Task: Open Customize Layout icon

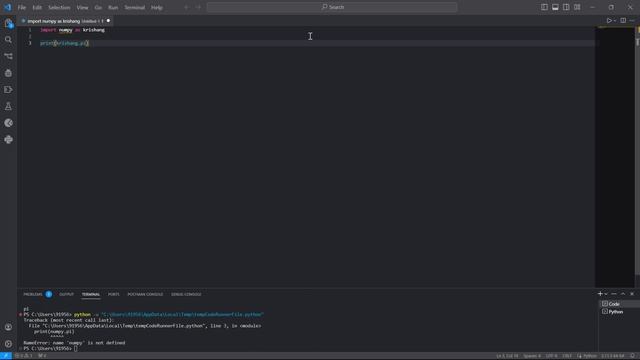Action: coord(577,7)
